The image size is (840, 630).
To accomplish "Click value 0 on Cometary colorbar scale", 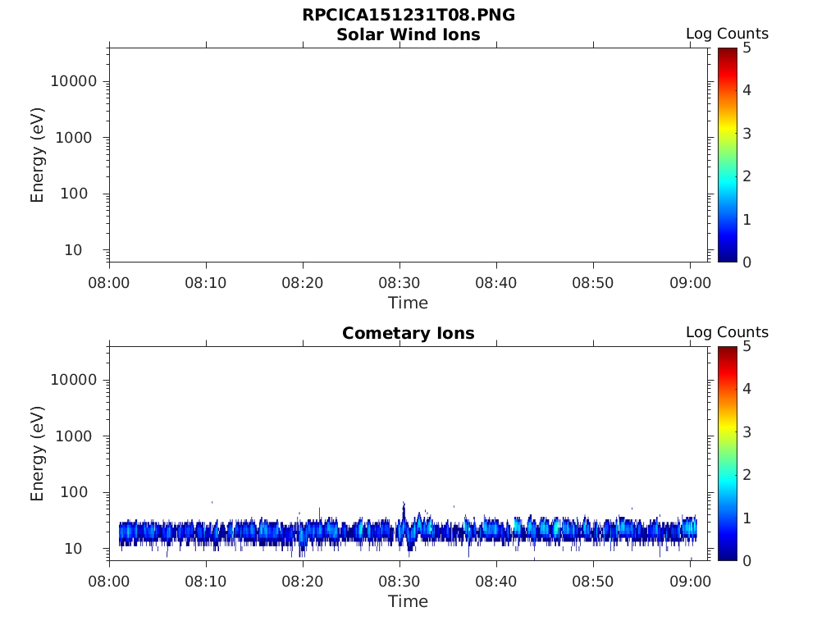I will 746,561.
